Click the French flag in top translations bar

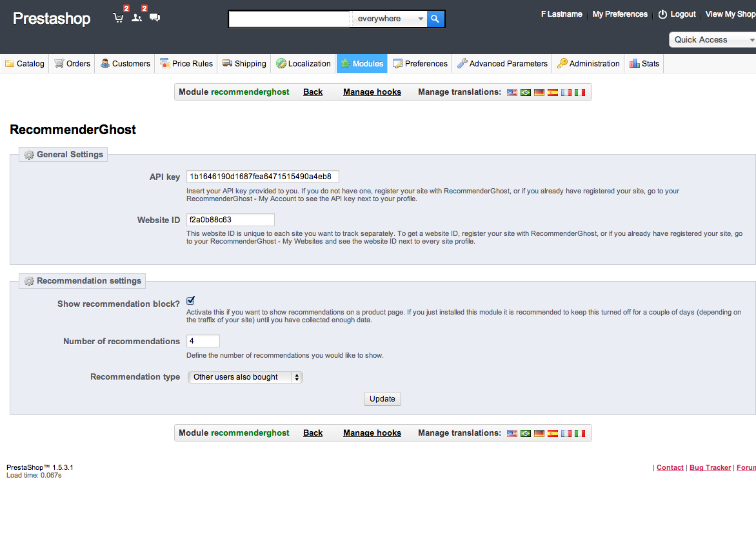[566, 93]
